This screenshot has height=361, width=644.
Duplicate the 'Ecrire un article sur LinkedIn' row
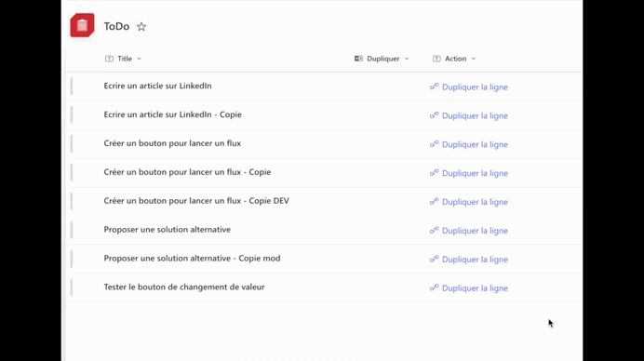click(469, 87)
